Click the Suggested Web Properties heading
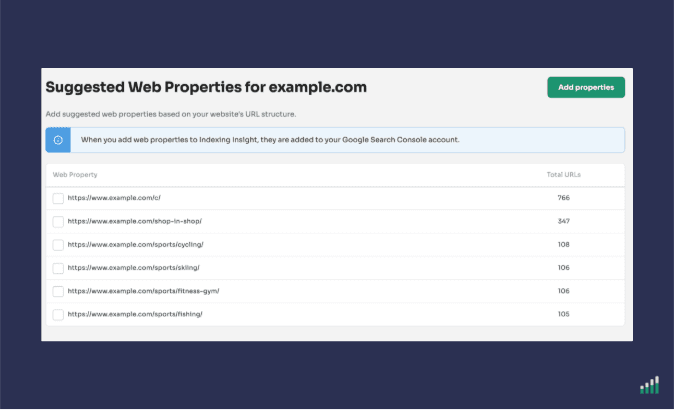Viewport: 675px width, 410px height. (206, 87)
